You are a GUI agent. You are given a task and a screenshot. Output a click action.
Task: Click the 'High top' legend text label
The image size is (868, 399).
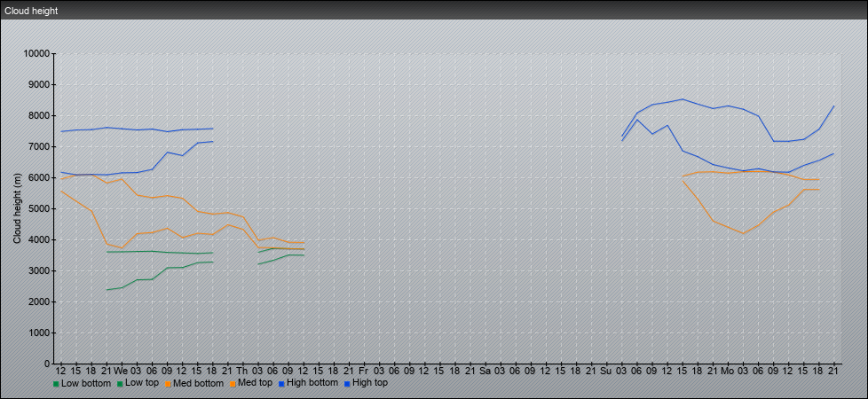click(x=370, y=383)
